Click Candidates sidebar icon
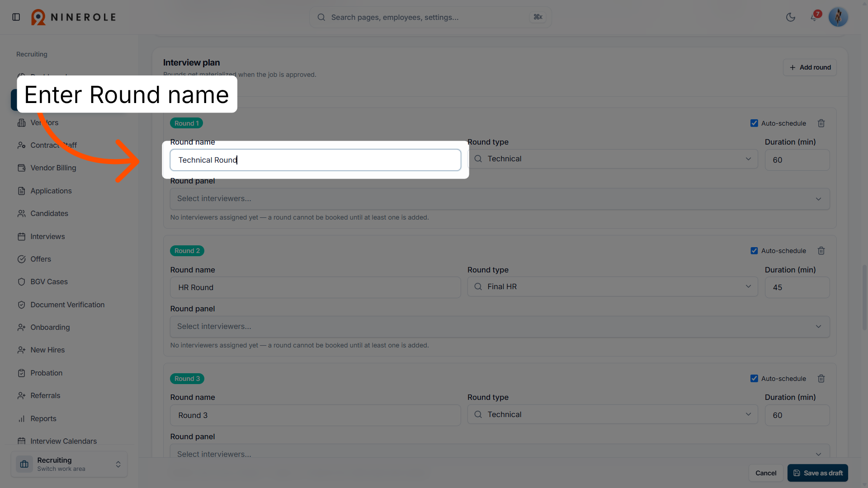Image resolution: width=868 pixels, height=488 pixels. (x=21, y=213)
